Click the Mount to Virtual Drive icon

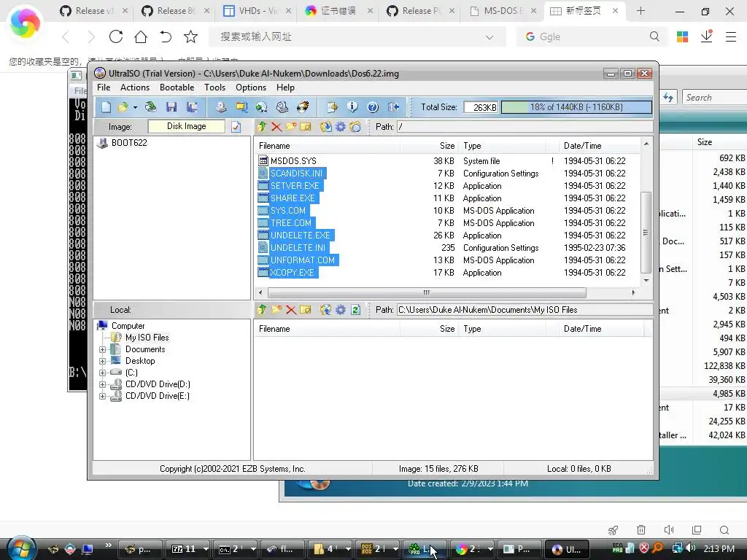tap(282, 107)
